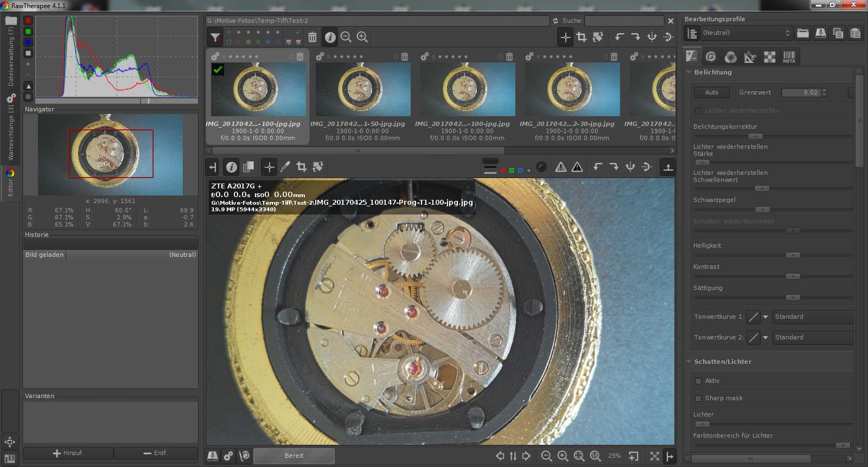Collapse the left panel with the arrow icon
Screen dimensions: 868x467
(213, 167)
